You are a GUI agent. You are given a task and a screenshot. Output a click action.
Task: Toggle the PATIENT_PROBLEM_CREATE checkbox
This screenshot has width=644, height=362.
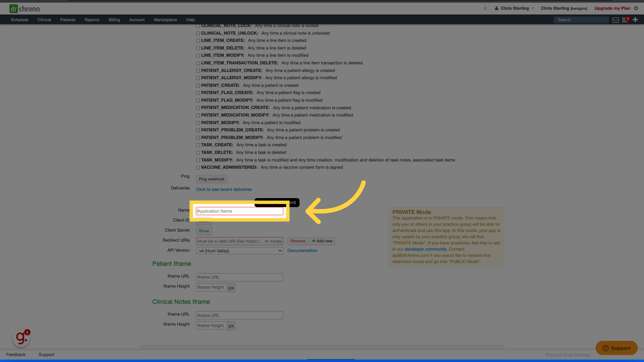coord(198,130)
